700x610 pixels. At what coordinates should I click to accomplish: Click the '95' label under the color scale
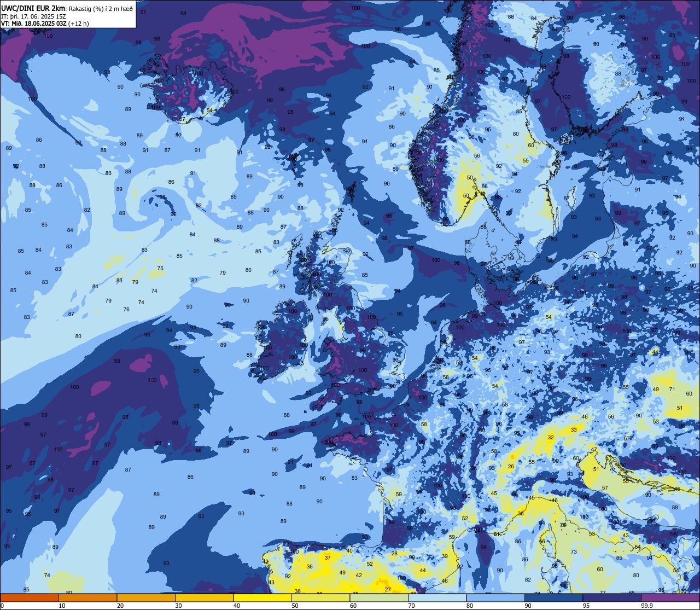point(587,606)
